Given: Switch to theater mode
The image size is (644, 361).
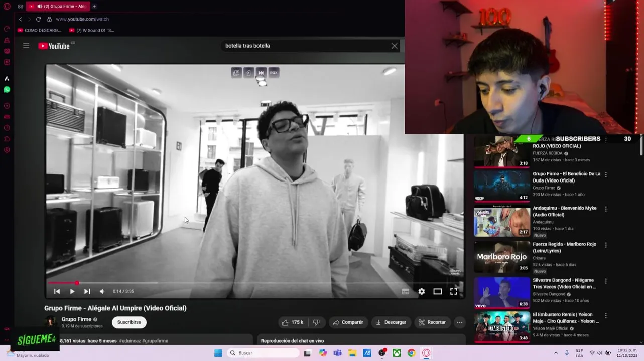Looking at the screenshot, I should (x=438, y=291).
